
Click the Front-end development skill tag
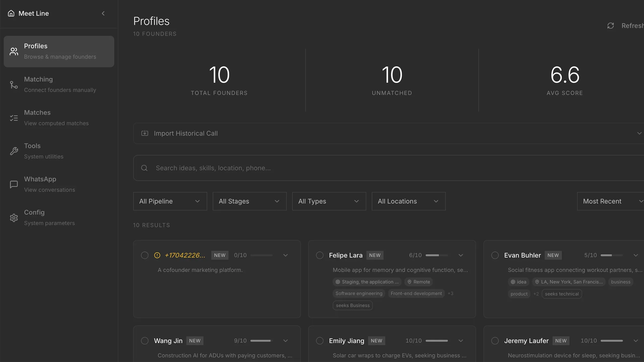coord(416,293)
